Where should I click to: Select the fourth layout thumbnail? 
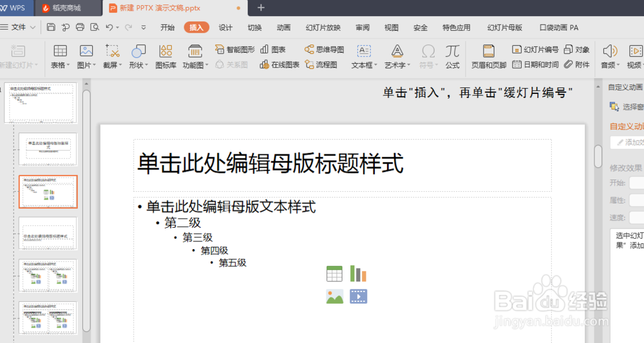(48, 234)
